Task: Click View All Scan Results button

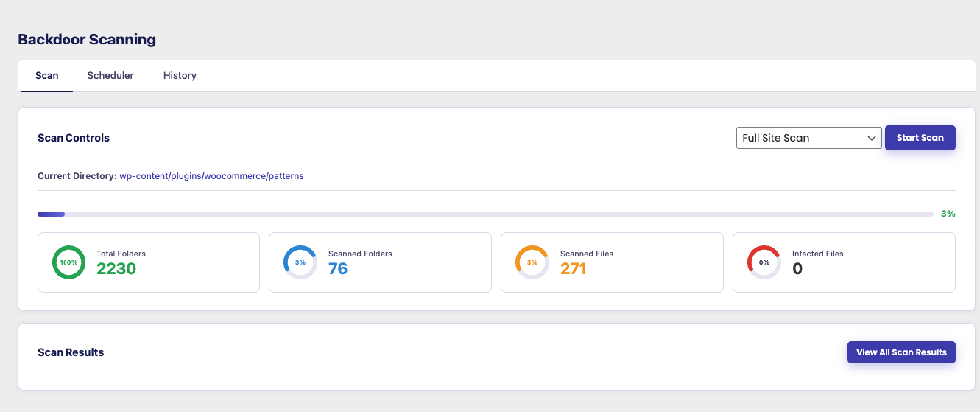Action: [x=901, y=352]
